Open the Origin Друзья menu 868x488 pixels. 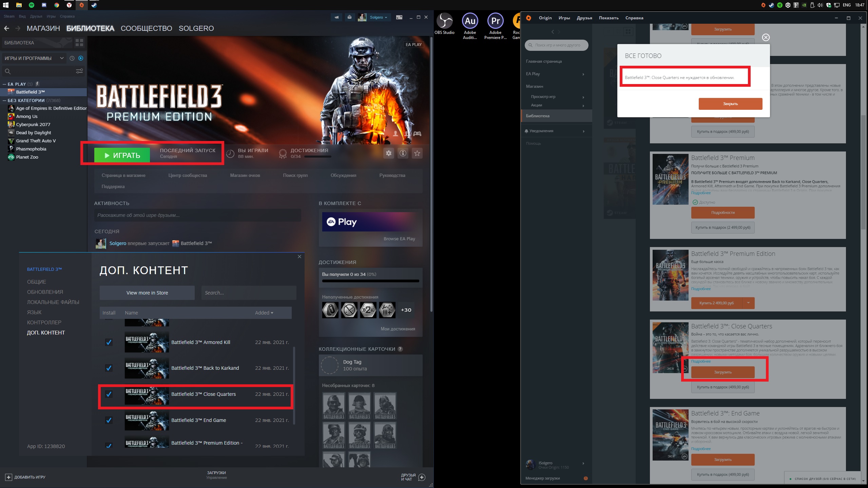click(x=584, y=18)
